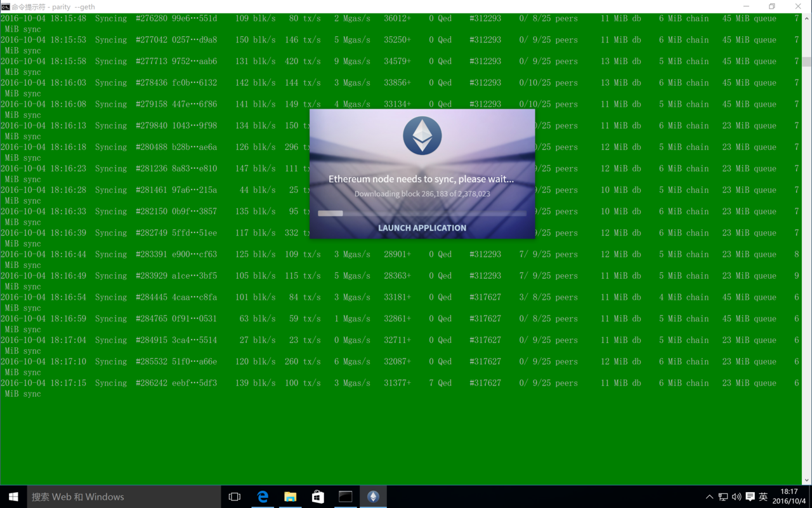Click the console scrollbar up arrow

point(807,18)
